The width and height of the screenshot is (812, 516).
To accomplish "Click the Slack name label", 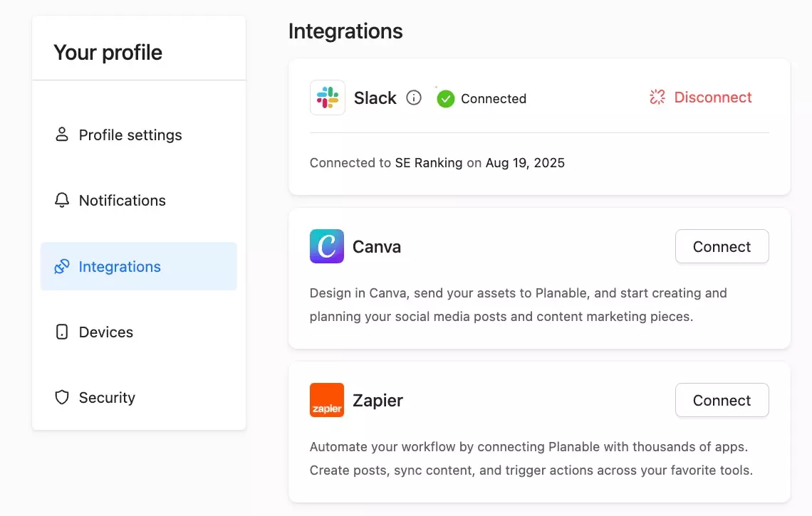I will [375, 98].
